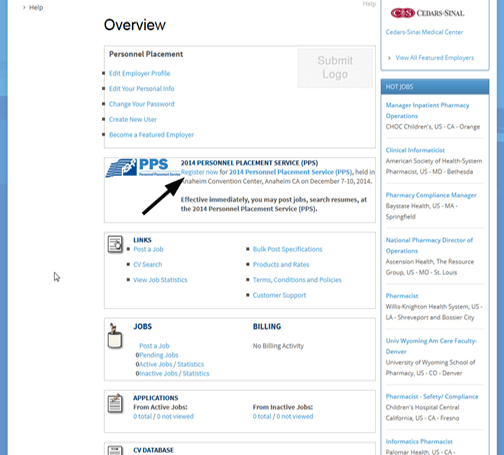Open the Customer Support link
Image resolution: width=504 pixels, height=455 pixels.
click(x=279, y=295)
